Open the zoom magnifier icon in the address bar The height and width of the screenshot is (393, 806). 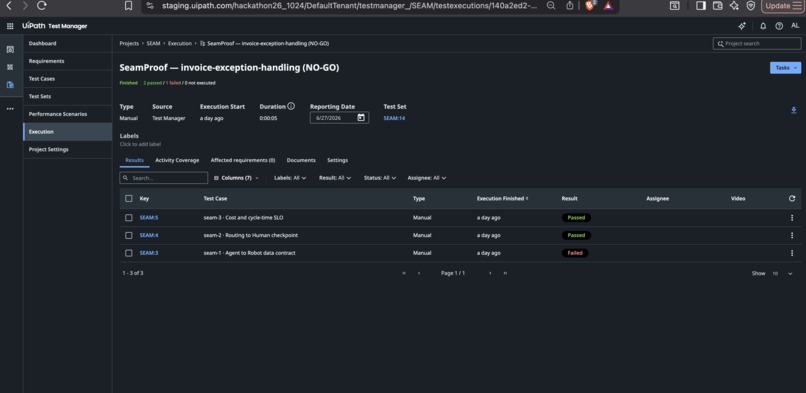[x=551, y=6]
